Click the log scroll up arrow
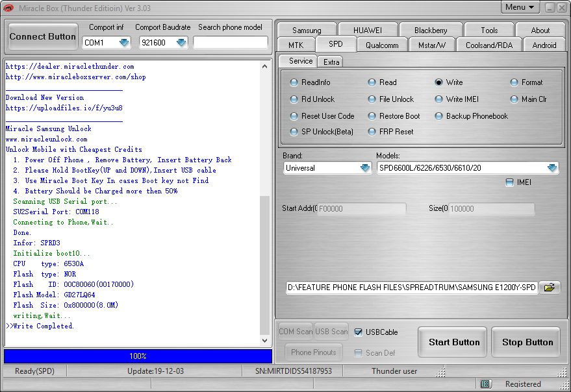 tap(265, 66)
